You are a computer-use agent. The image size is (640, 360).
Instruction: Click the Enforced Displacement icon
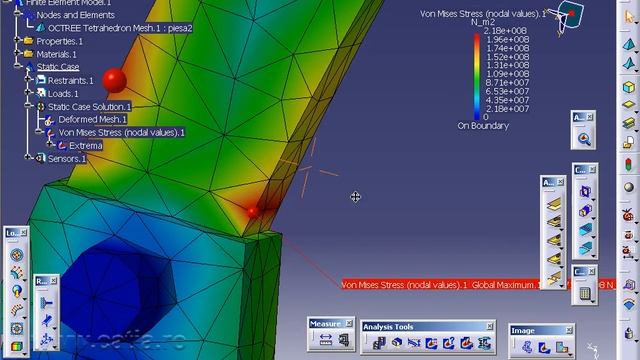pyautogui.click(x=16, y=328)
